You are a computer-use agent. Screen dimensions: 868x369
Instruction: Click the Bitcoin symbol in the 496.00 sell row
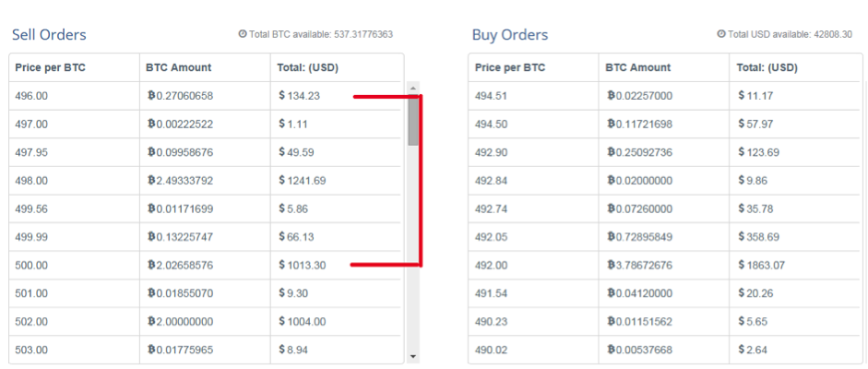[x=151, y=96]
